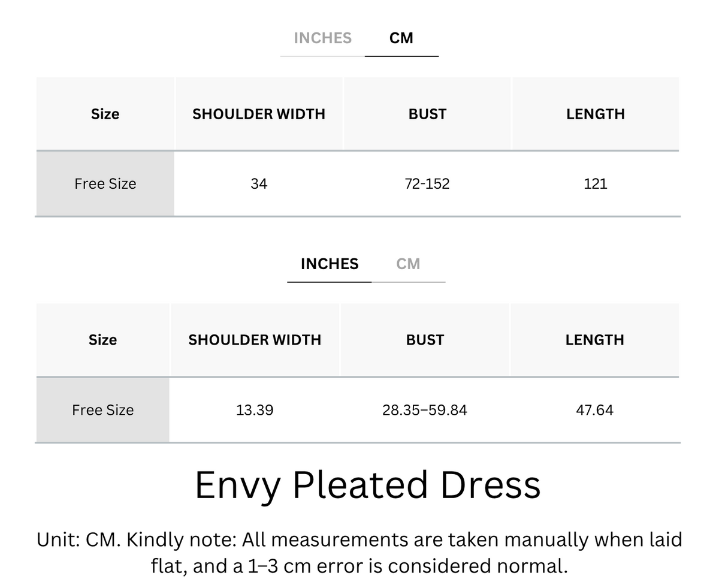Click shoulder width value 34

tap(259, 183)
